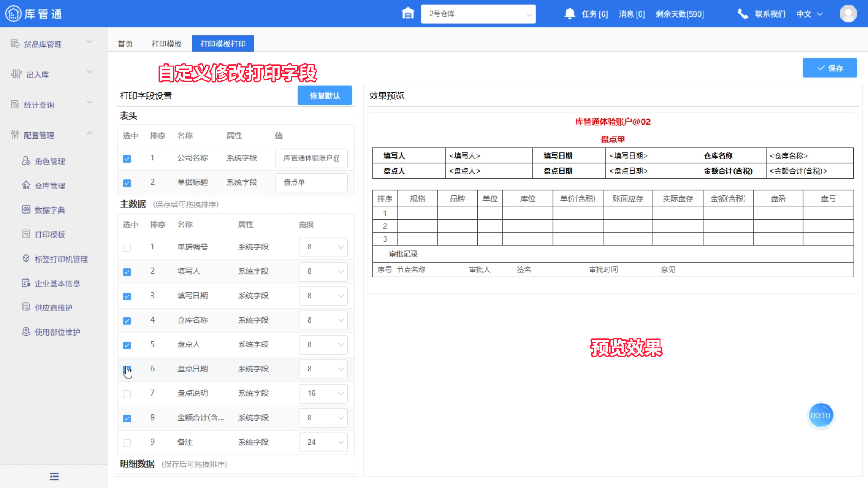The width and height of the screenshot is (868, 488).
Task: Uncheck the 填写日期 field checkbox
Action: coord(127,296)
